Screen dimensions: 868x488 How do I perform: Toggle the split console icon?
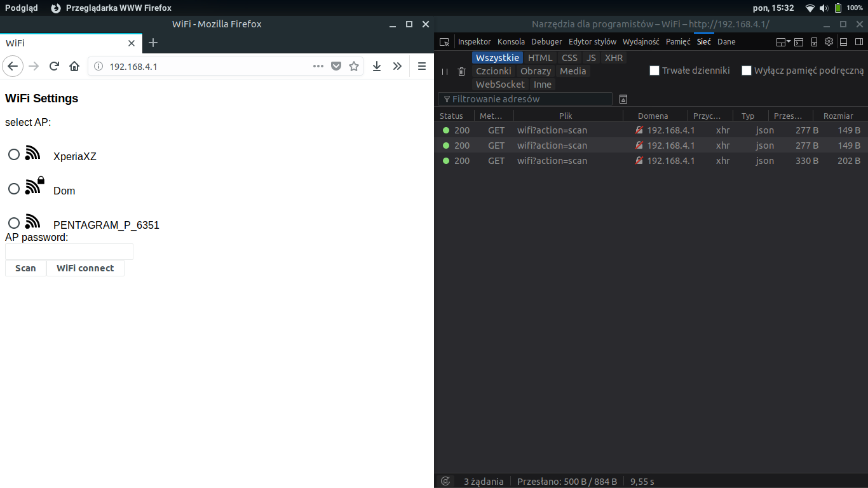click(799, 42)
